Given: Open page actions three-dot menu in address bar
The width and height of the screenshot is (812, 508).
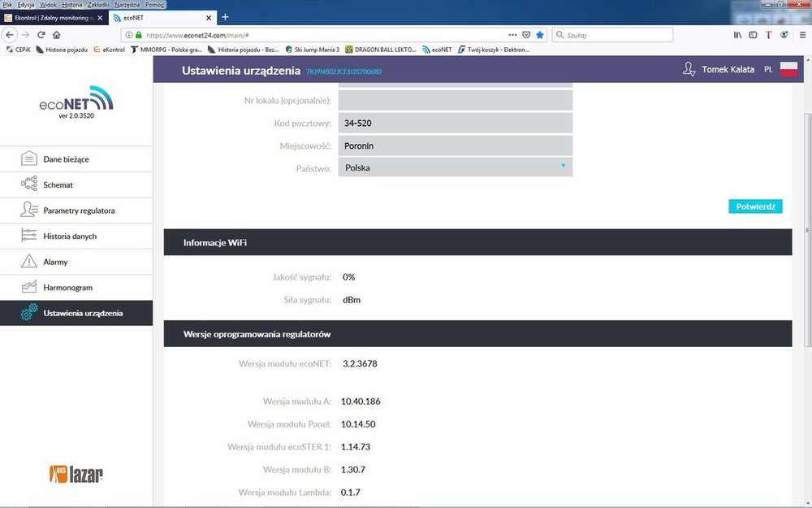Looking at the screenshot, I should coord(512,35).
